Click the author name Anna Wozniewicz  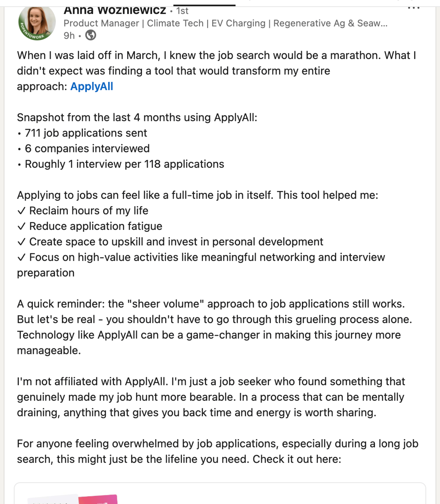click(x=115, y=10)
